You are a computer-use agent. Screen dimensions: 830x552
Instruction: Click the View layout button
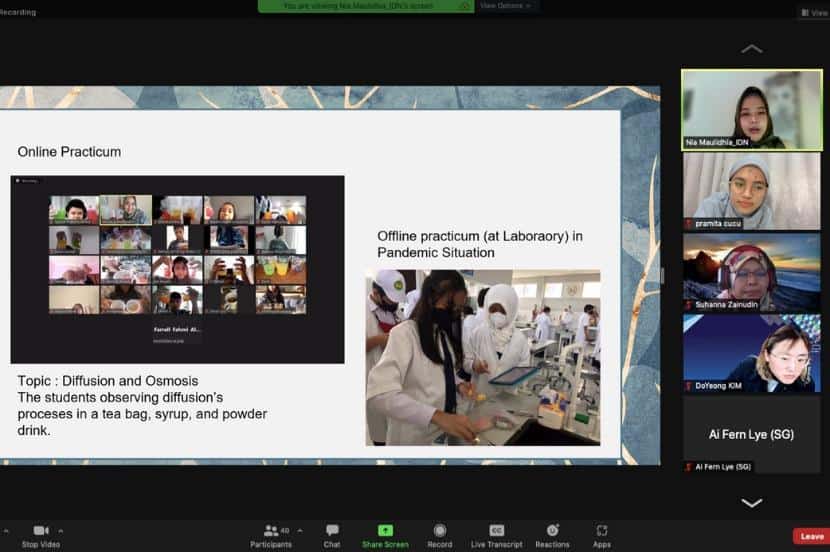(x=813, y=13)
